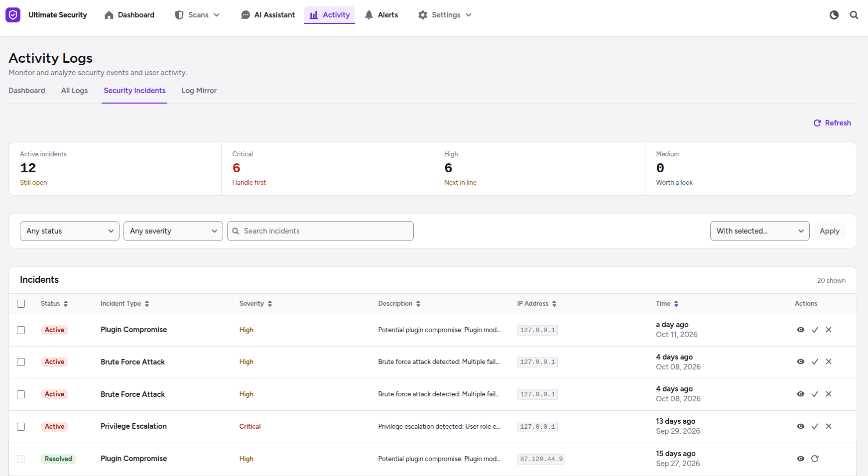868x476 pixels.
Task: Open the With selected bulk action dropdown
Action: 760,231
